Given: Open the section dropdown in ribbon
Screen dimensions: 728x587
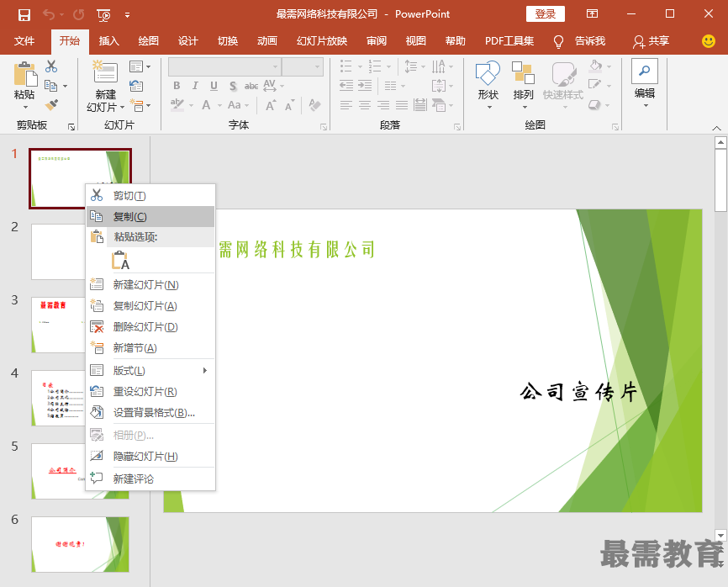Looking at the screenshot, I should tap(140, 106).
